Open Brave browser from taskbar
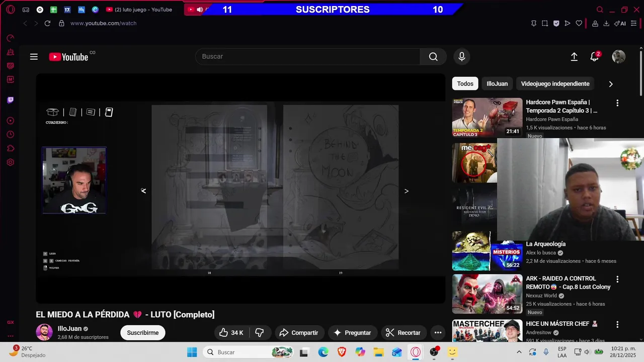This screenshot has width=644, height=362. (342, 352)
